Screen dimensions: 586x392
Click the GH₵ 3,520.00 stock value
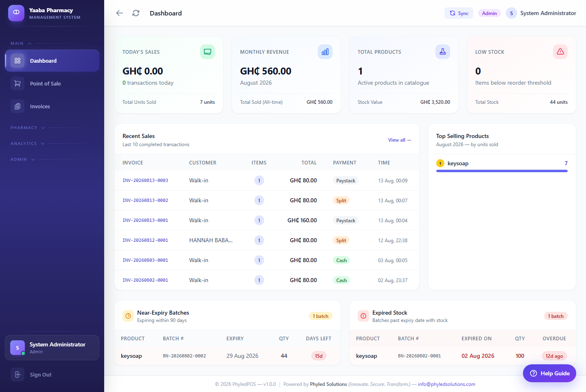(x=435, y=102)
